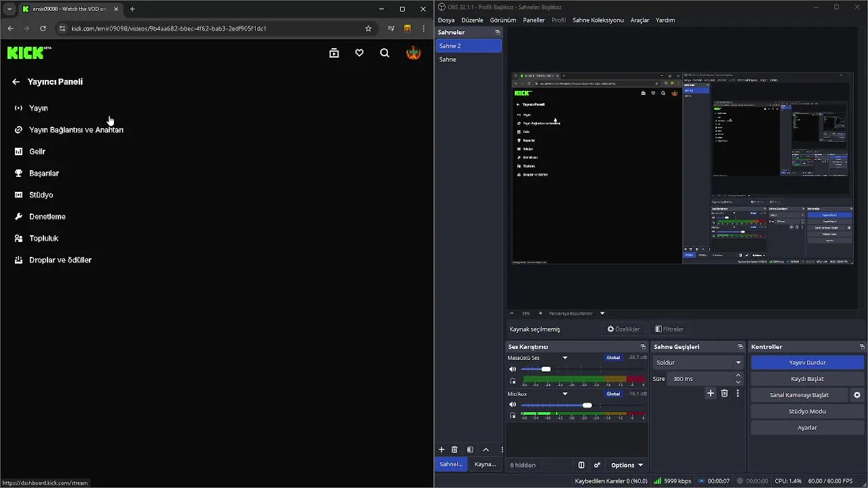Open Soldur transition dropdown
Screen dimensions: 868x488
tap(698, 363)
